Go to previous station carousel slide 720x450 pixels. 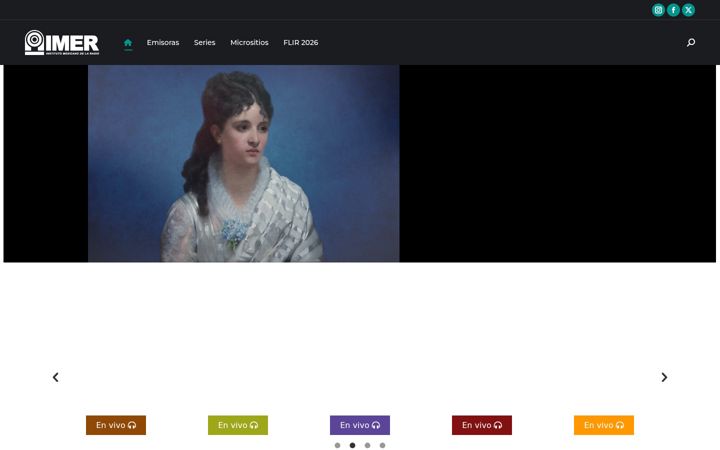pyautogui.click(x=56, y=377)
